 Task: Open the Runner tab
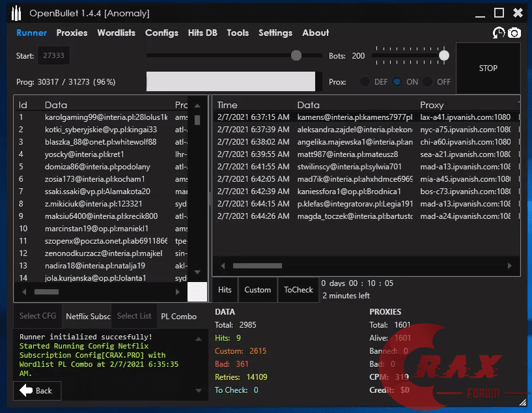click(x=31, y=33)
